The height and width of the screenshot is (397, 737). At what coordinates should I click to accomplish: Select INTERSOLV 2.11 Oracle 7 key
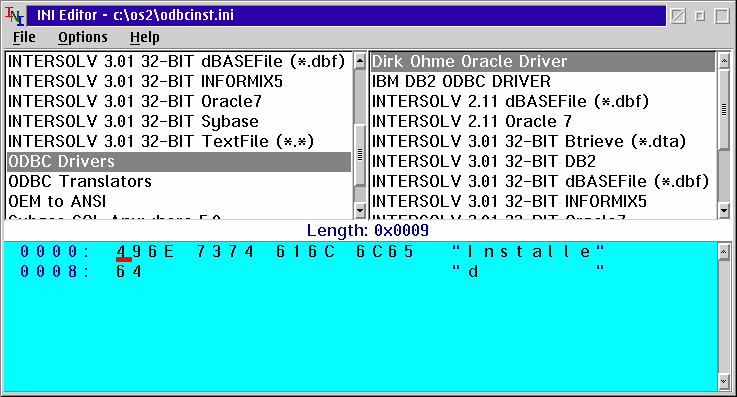(x=543, y=122)
